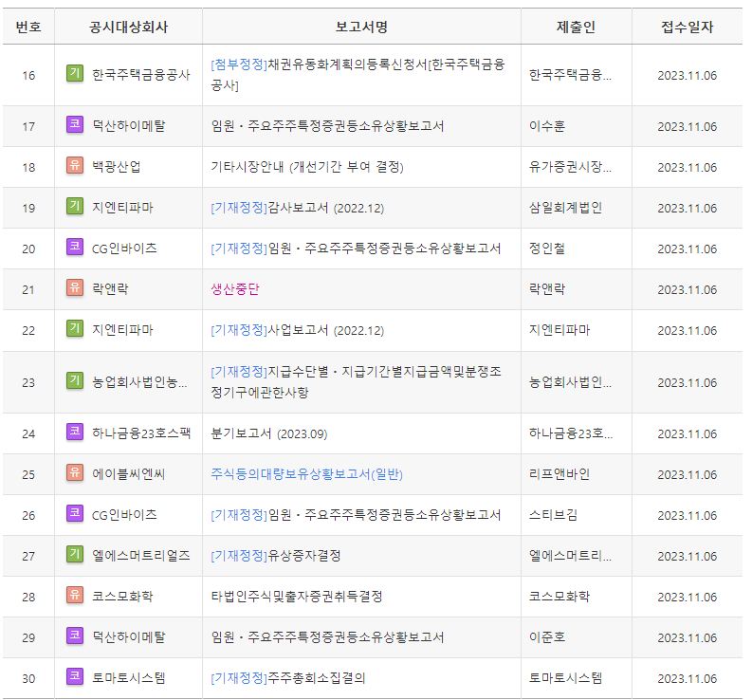Click the 번호 column header

pyautogui.click(x=28, y=27)
